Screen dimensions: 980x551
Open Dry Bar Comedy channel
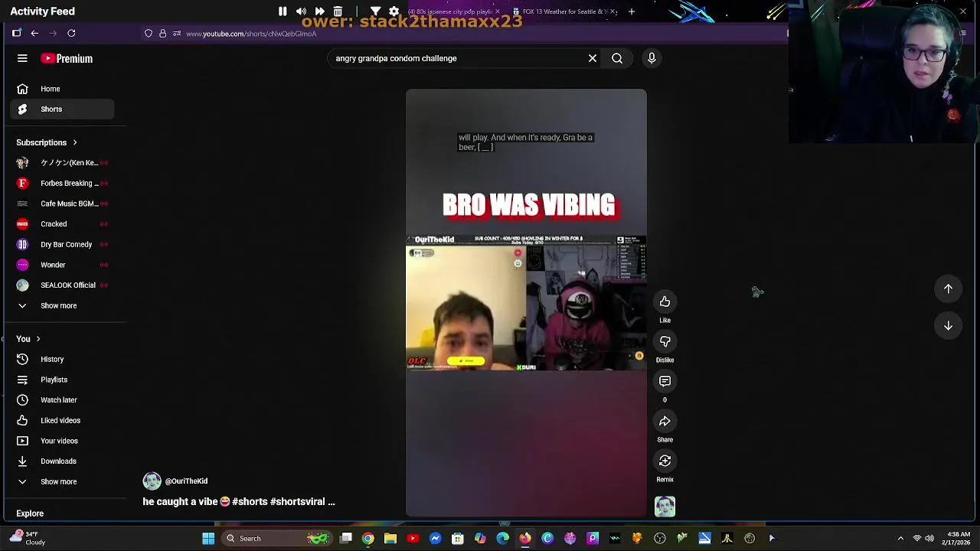63,244
